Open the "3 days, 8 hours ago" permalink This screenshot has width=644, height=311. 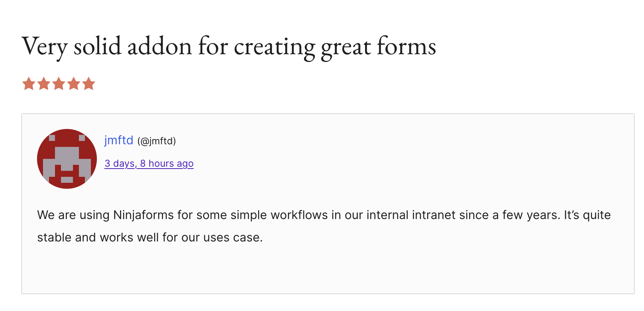[149, 164]
